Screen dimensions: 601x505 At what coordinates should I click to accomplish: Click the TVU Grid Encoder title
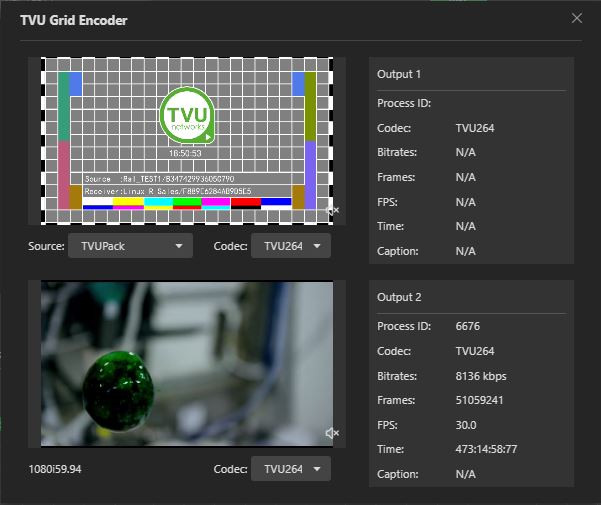pos(74,20)
